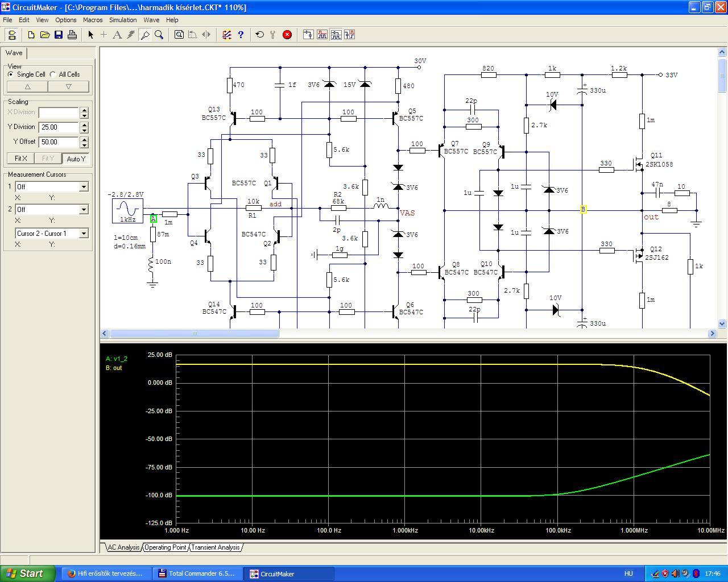Click the New document toolbar icon
Viewport: 728px width, 582px height.
[31, 35]
